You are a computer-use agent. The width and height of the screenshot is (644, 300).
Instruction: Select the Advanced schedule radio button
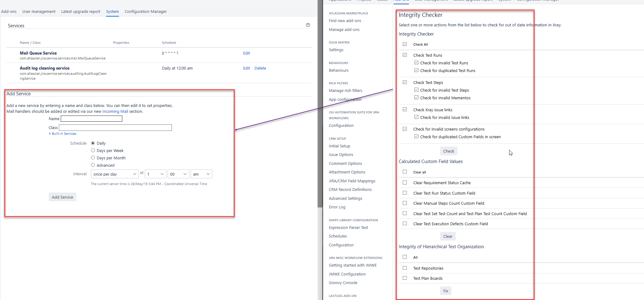point(93,165)
